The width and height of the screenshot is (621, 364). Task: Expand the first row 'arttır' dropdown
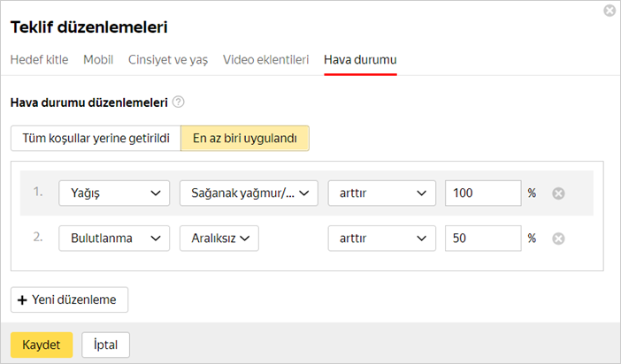(382, 193)
